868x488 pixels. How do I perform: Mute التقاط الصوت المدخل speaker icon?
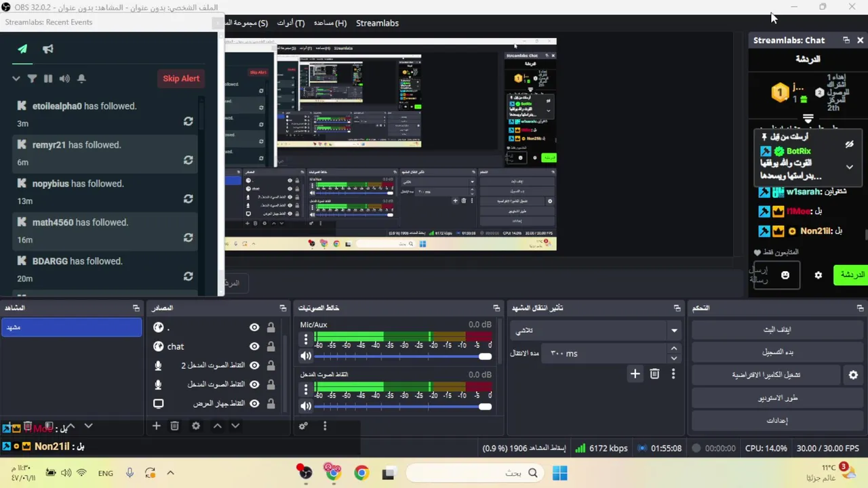tap(306, 406)
